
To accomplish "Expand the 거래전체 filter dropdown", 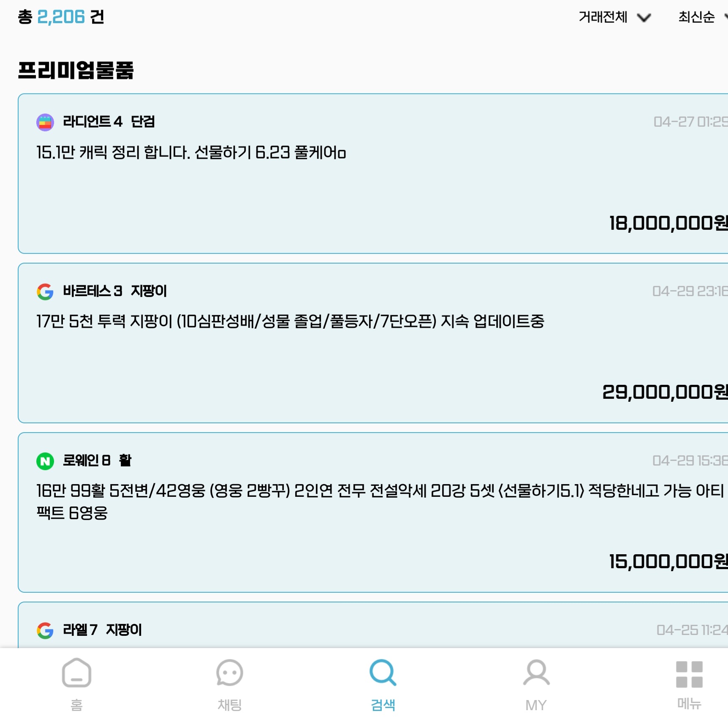I will tap(615, 17).
